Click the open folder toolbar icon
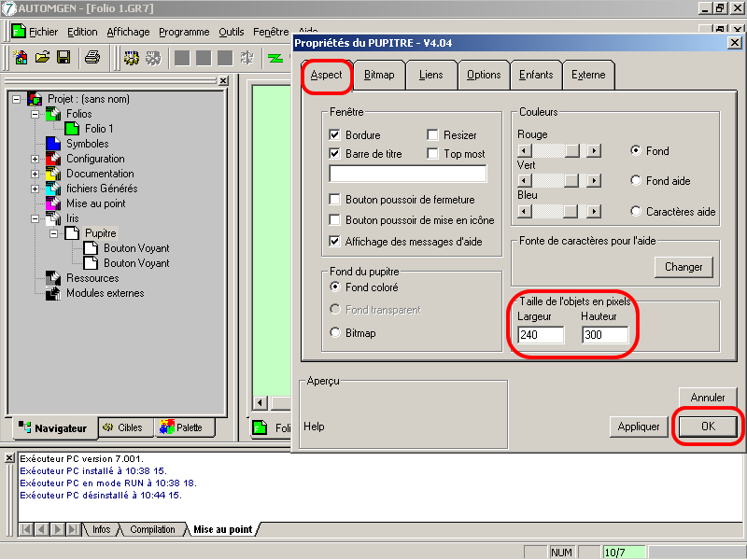 [42, 58]
